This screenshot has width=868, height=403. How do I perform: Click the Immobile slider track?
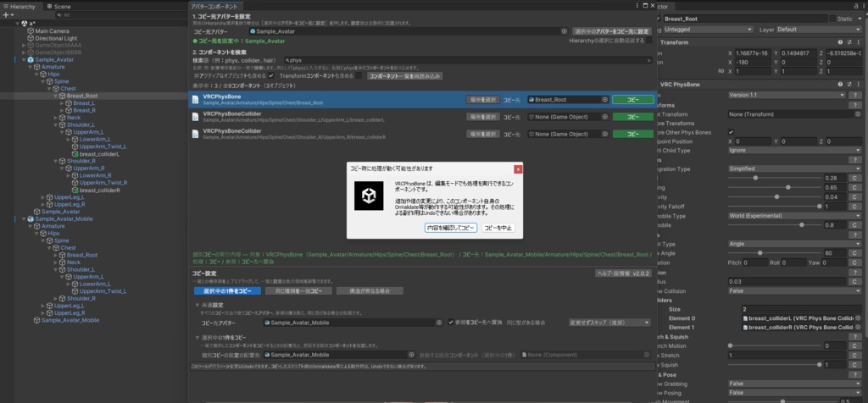[x=775, y=225]
